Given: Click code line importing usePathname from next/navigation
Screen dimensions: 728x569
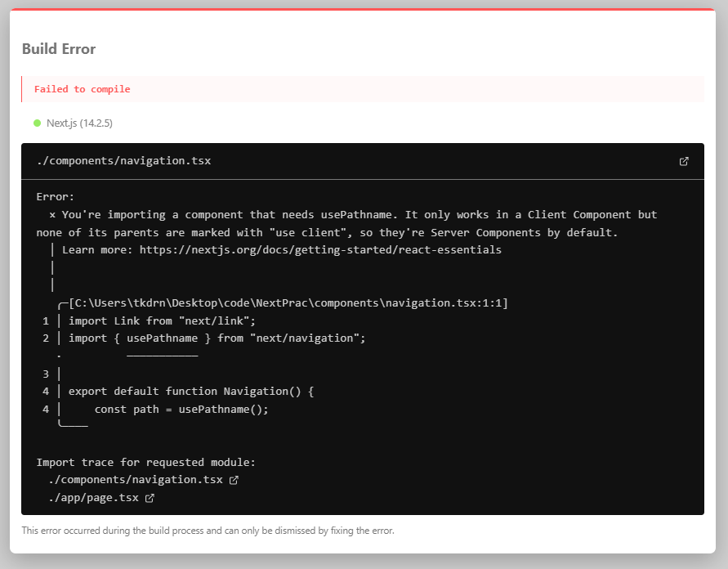Looking at the screenshot, I should click(x=217, y=338).
